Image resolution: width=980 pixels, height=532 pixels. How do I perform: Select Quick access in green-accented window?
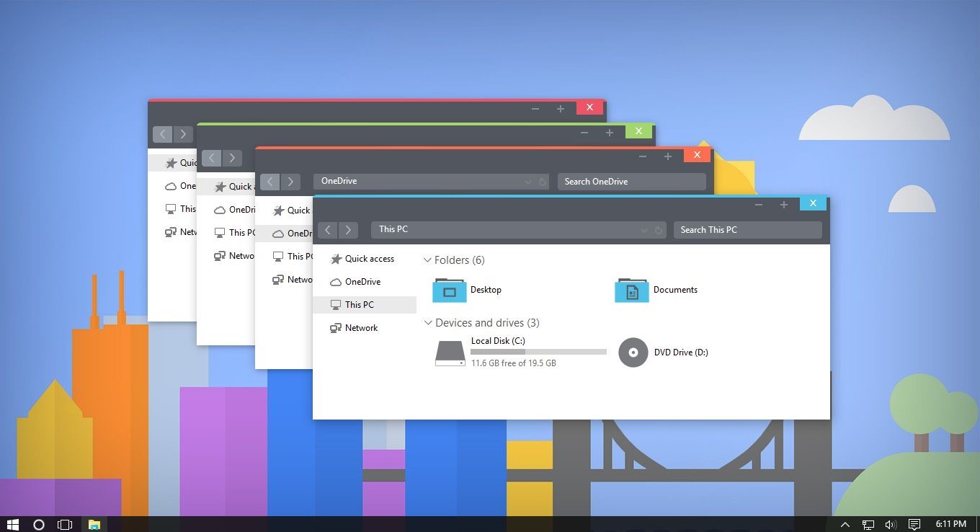pyautogui.click(x=226, y=187)
